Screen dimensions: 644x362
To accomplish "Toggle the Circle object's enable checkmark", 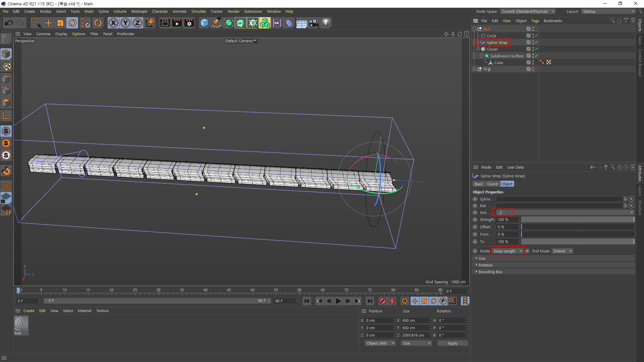I will point(536,36).
